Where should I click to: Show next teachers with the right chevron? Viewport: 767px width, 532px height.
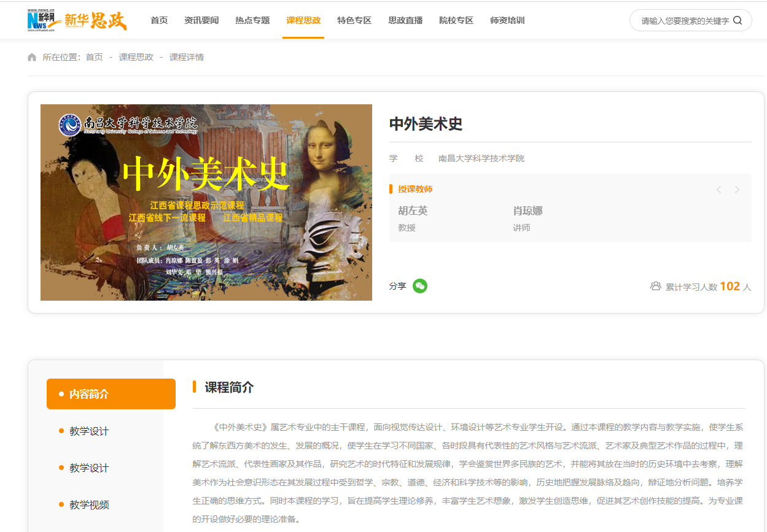(737, 190)
